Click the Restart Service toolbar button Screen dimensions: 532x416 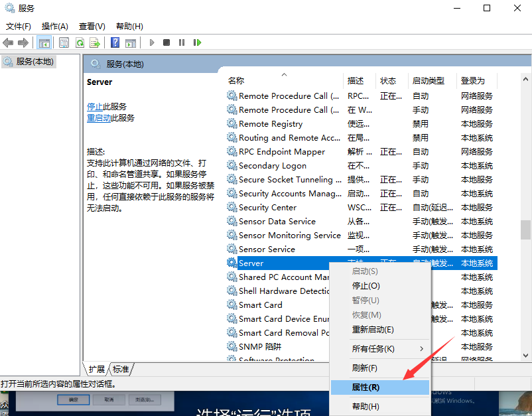[x=197, y=42]
